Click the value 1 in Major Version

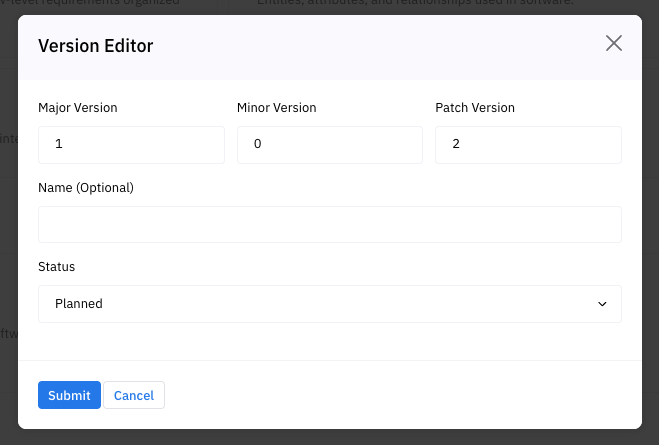(x=59, y=144)
